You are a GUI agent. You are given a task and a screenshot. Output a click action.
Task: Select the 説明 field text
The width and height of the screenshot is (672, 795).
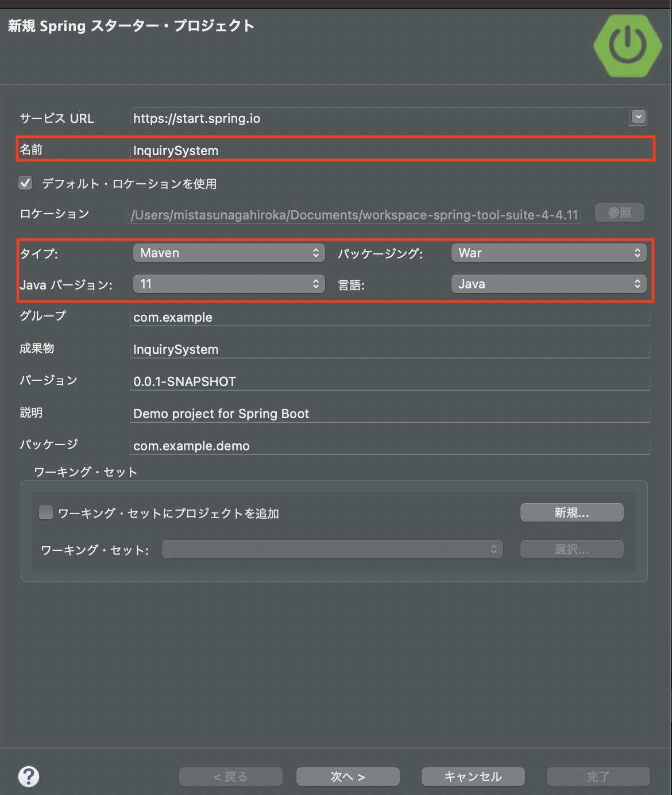345,413
